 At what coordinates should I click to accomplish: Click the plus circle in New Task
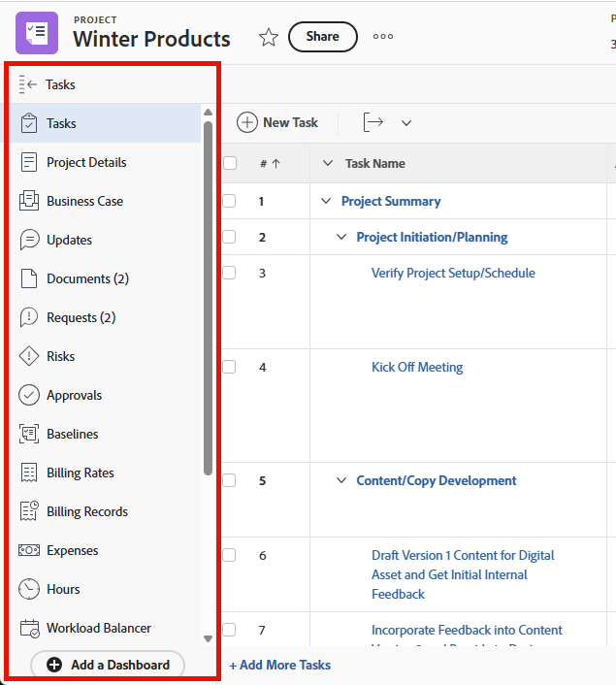pyautogui.click(x=247, y=123)
